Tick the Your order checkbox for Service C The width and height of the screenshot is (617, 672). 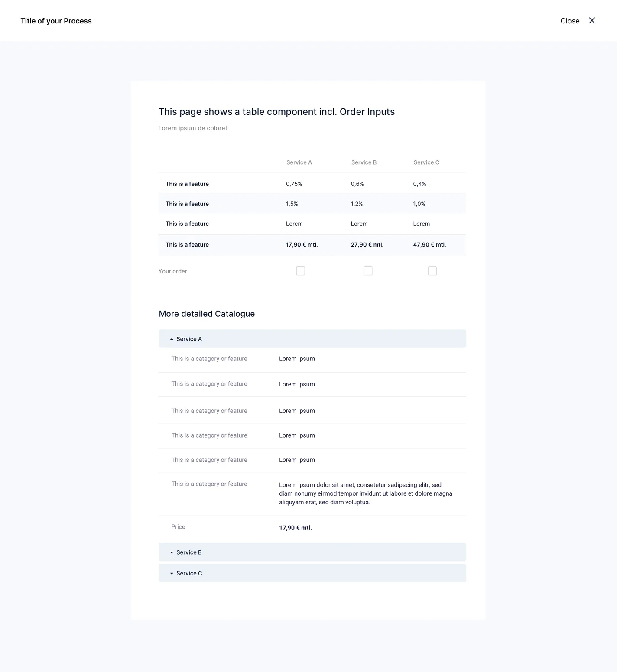pos(432,271)
